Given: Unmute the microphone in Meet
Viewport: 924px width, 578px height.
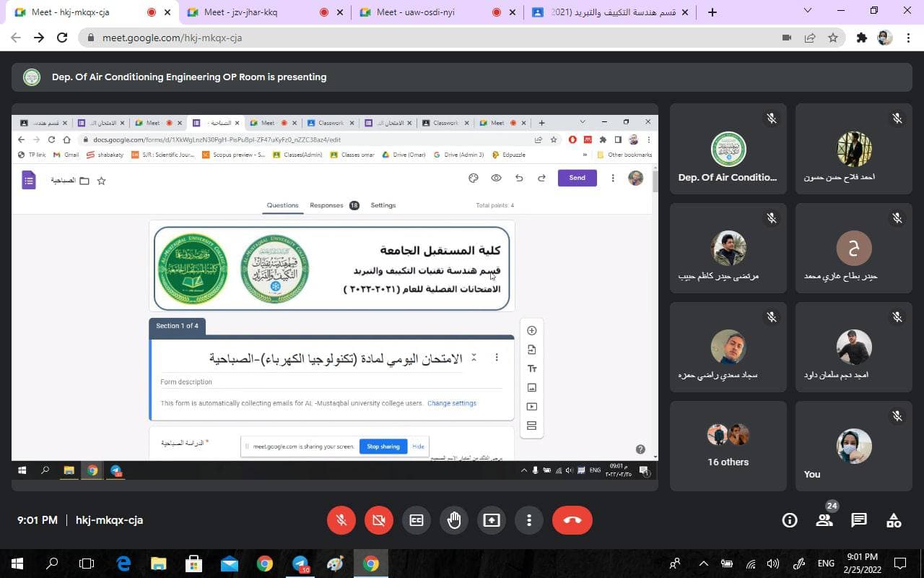Looking at the screenshot, I should click(x=341, y=519).
